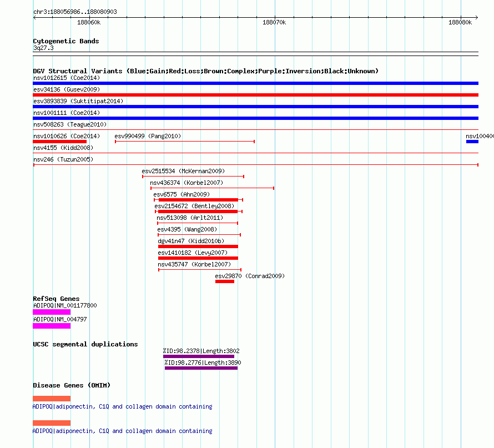Click the Disease Genes (OMIM) title
This screenshot has width=494, height=448.
(x=72, y=385)
